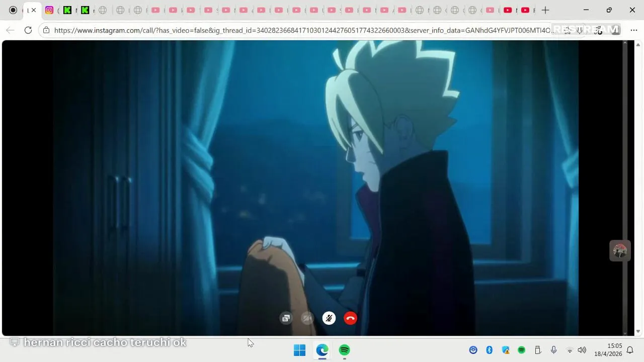Click Safely Remove Hardware USB tray icon

pos(537,350)
